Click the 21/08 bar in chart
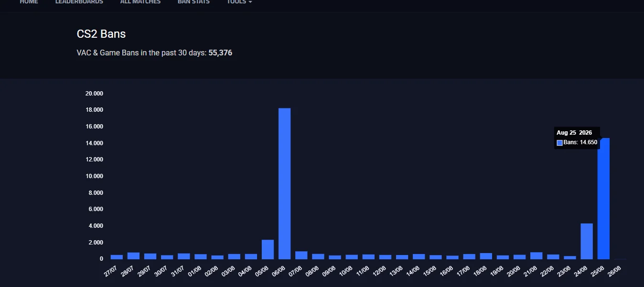This screenshot has width=644, height=287. click(536, 255)
